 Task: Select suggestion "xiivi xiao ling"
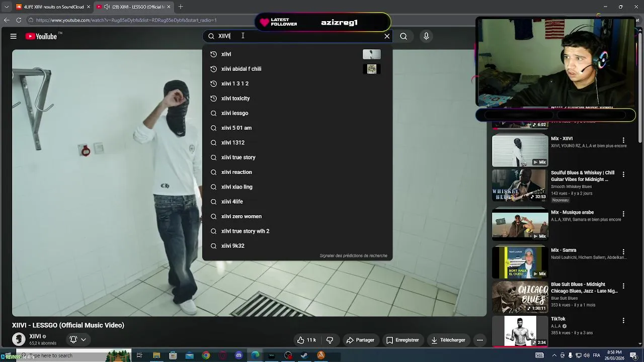pos(297,187)
